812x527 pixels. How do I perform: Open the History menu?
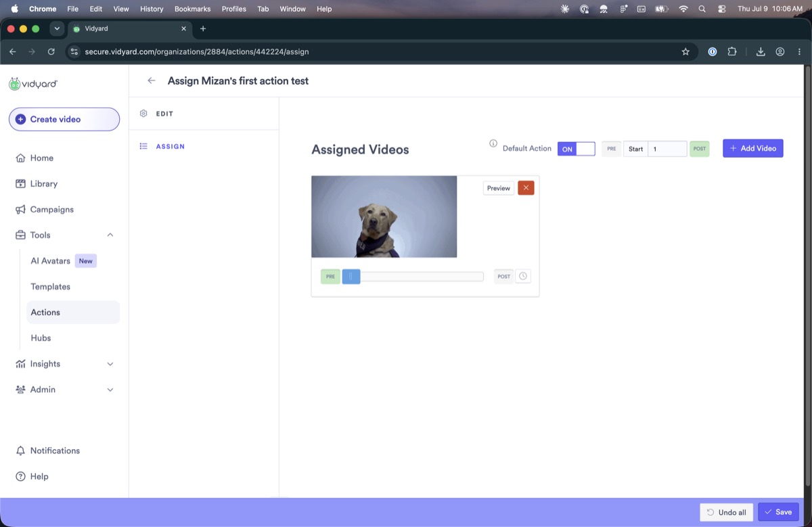coord(152,9)
